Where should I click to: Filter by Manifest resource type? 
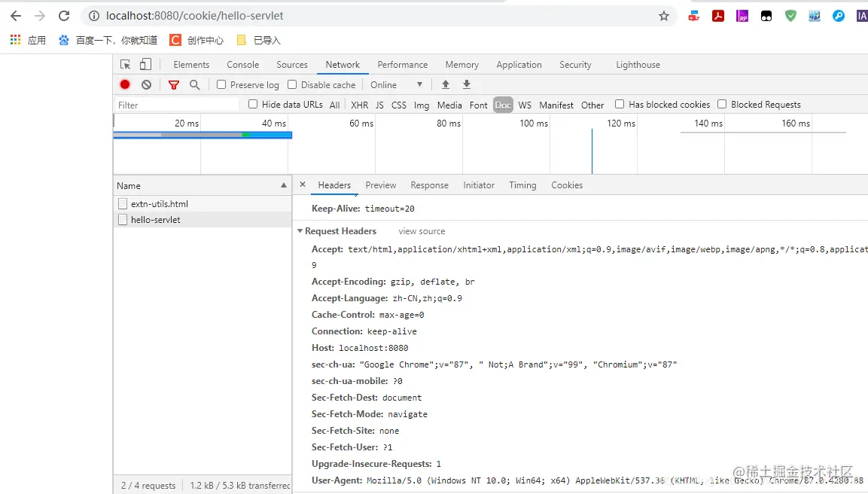tap(556, 105)
